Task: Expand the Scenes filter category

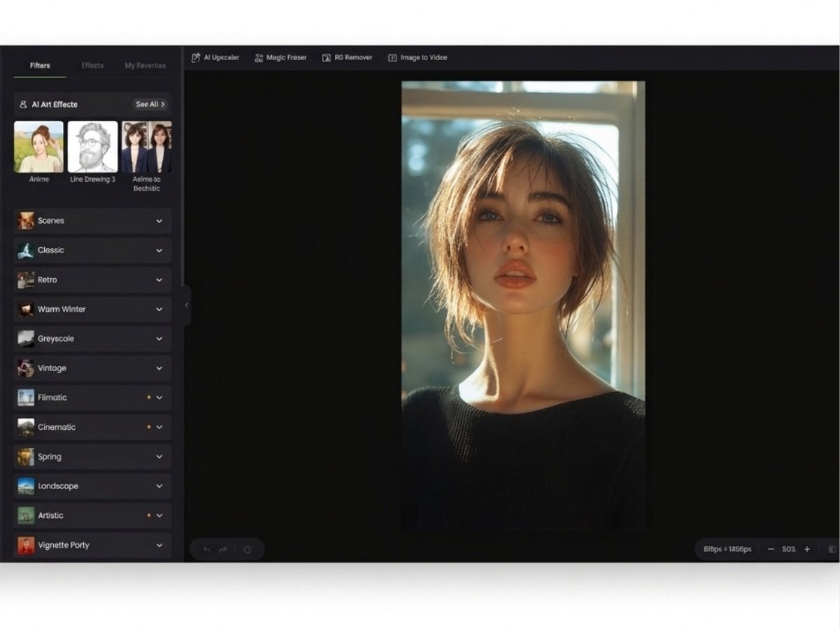Action: tap(92, 221)
